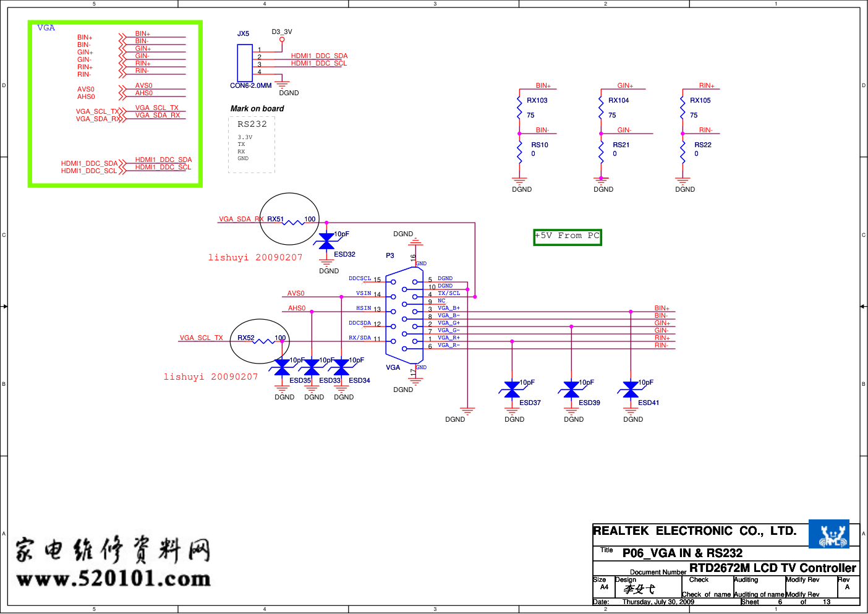This screenshot has height=614, width=868.
Task: Click the 'VSIN' pin 14 label
Action: pyautogui.click(x=364, y=294)
